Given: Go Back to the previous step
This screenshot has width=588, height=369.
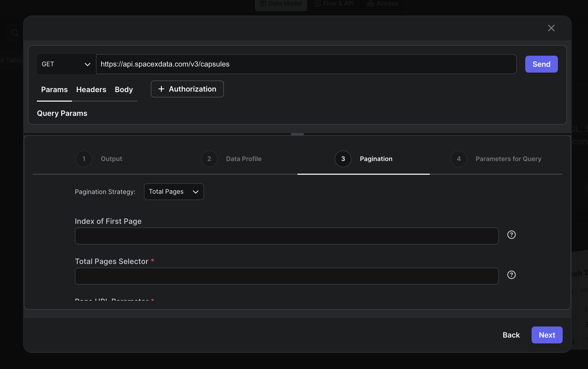Looking at the screenshot, I should tap(511, 335).
